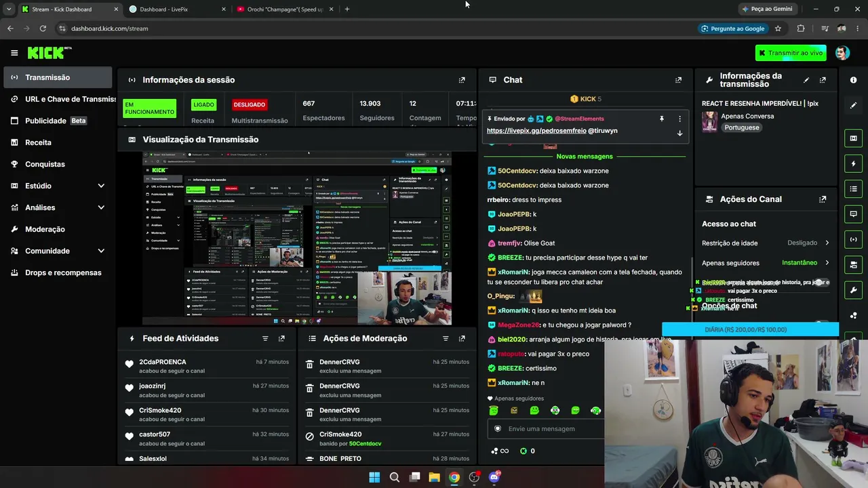Toggle chat panel icon in right rail
This screenshot has height=488, width=868.
853,214
